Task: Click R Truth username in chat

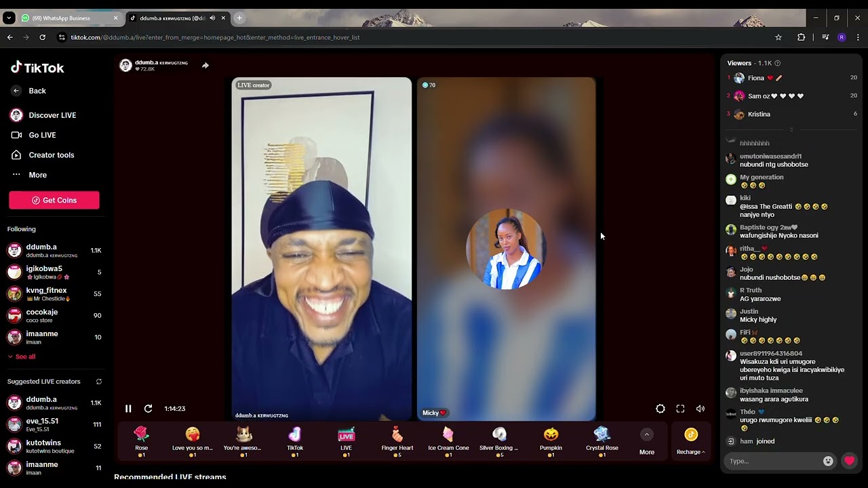Action: tap(751, 291)
